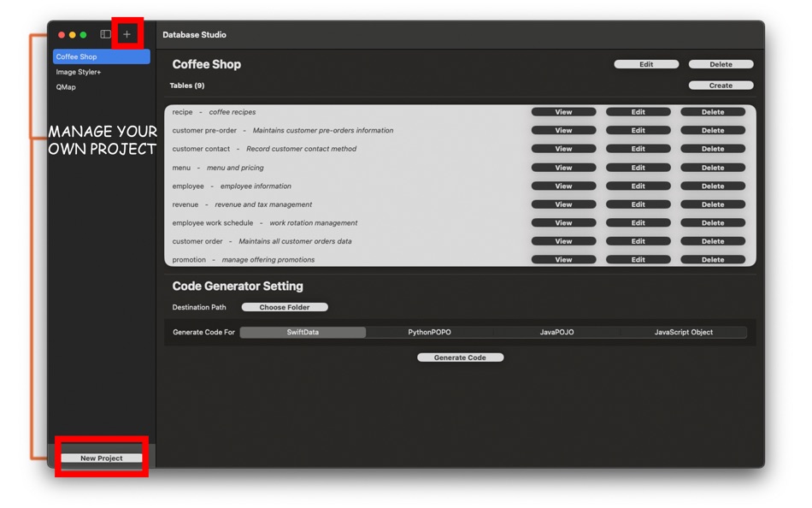Screen dimensions: 812x508
Task: Delete the menu table
Action: coord(714,167)
